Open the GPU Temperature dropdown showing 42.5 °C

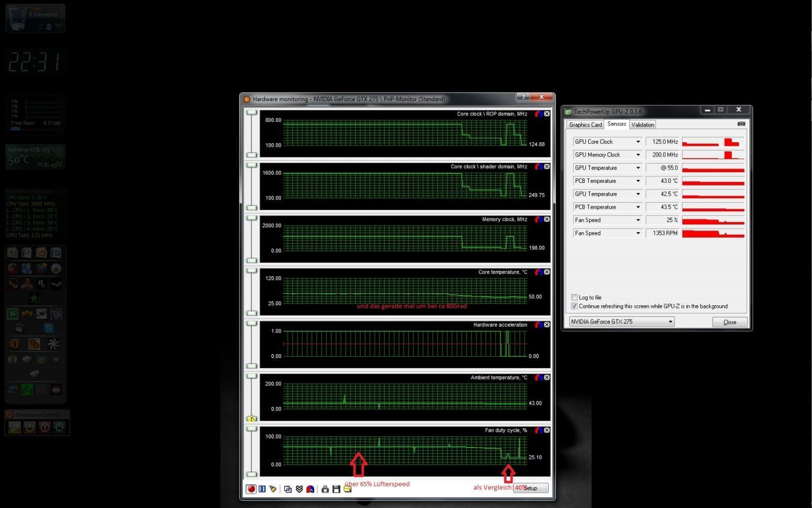click(638, 194)
